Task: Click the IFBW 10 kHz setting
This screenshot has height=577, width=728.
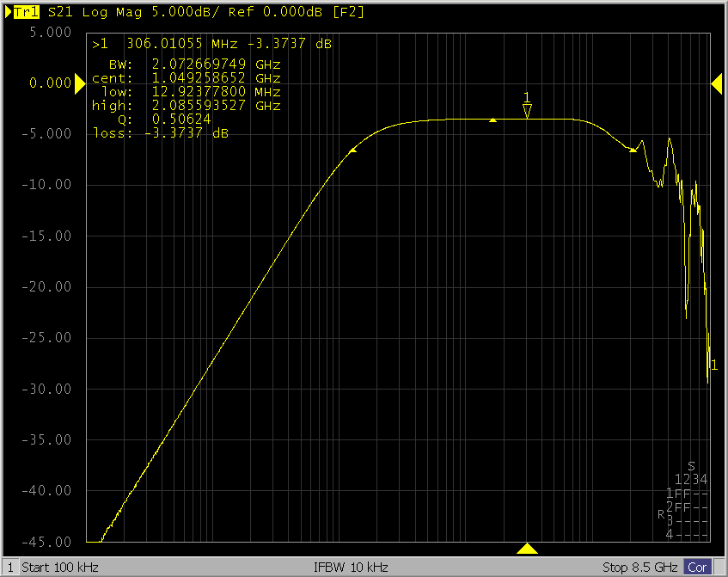Action: pyautogui.click(x=352, y=568)
